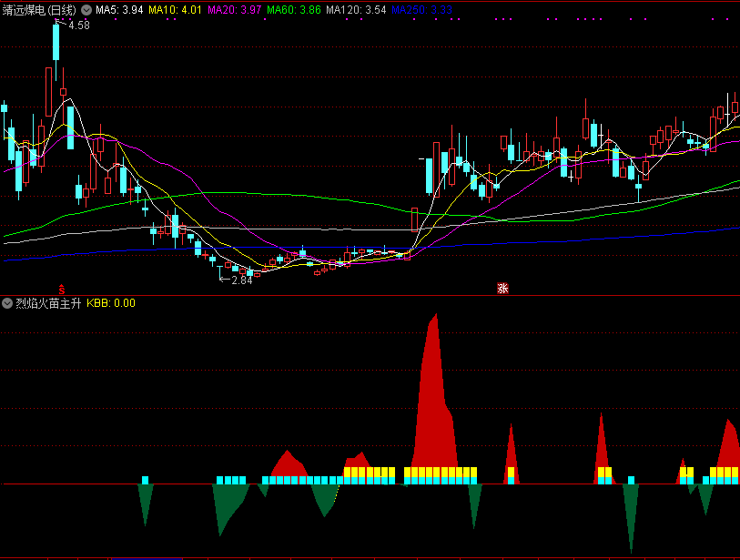Select the MA20: 3.97 moving average label
The image size is (740, 560).
pyautogui.click(x=235, y=10)
